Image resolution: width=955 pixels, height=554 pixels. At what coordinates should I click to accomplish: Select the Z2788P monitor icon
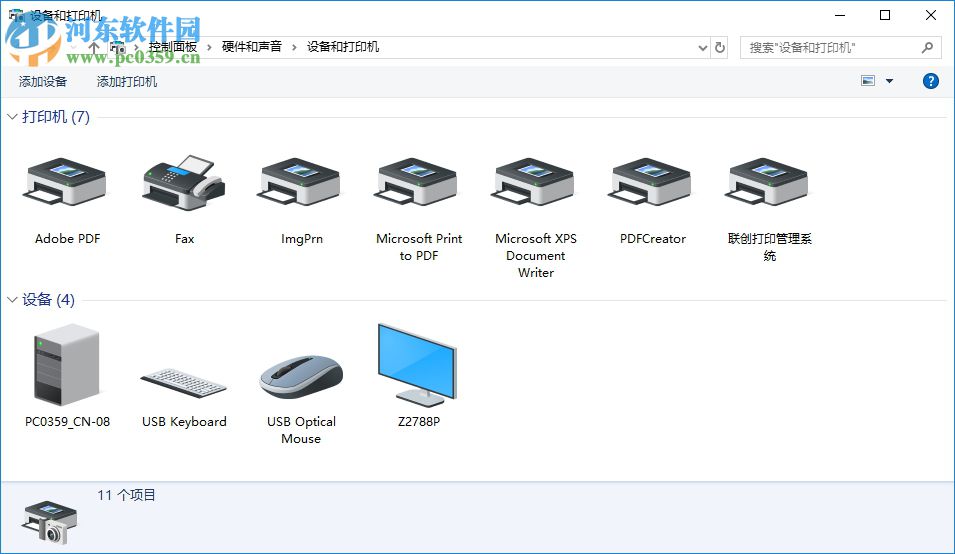click(x=417, y=364)
